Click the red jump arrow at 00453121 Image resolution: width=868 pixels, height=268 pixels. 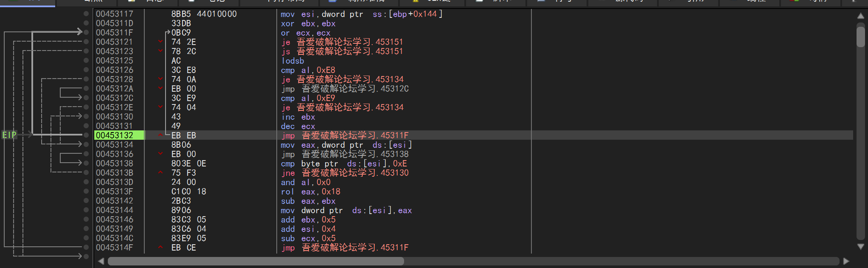point(160,42)
